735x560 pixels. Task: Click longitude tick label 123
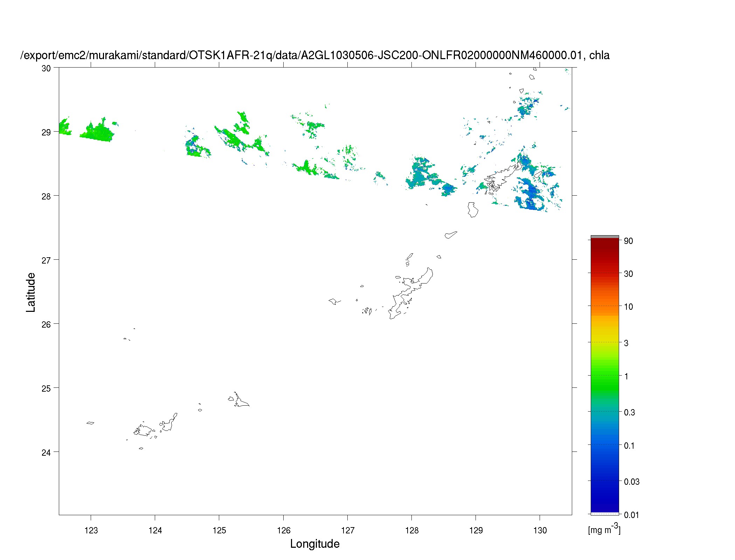tap(91, 530)
